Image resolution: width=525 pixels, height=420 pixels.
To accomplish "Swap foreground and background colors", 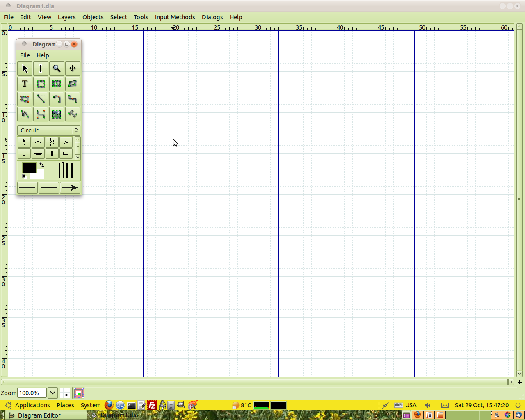I will tap(41, 165).
